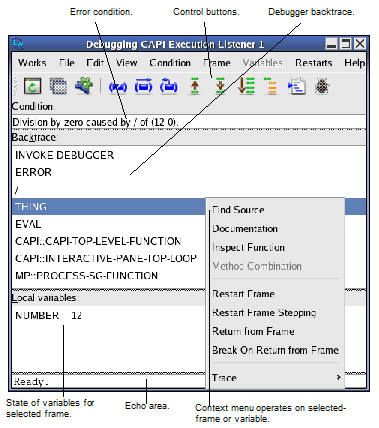Open the Restarts menu

point(314,63)
